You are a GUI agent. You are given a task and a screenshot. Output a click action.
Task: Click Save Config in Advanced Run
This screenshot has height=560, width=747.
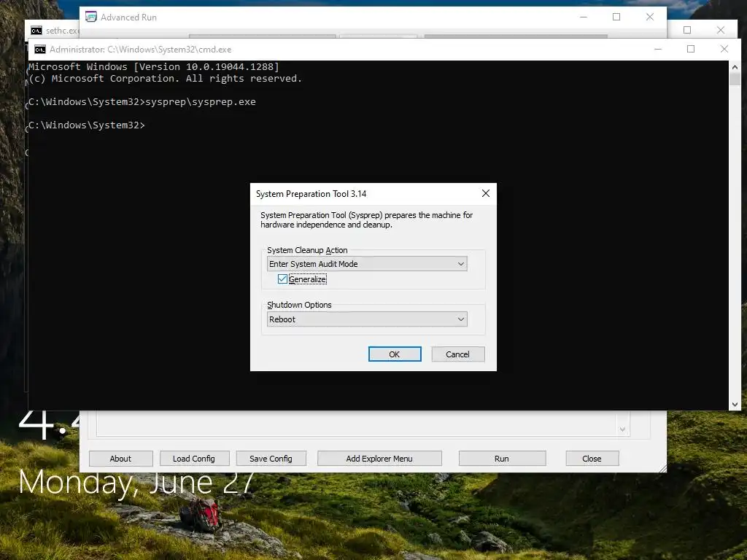[271, 459]
